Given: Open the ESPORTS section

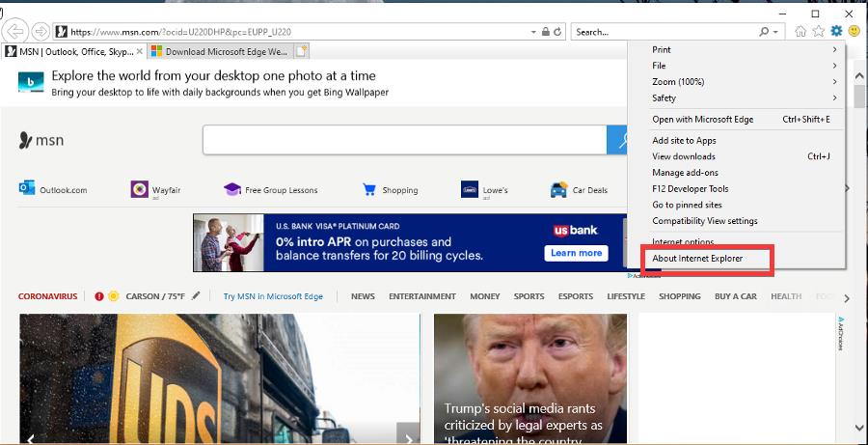Looking at the screenshot, I should (x=576, y=296).
